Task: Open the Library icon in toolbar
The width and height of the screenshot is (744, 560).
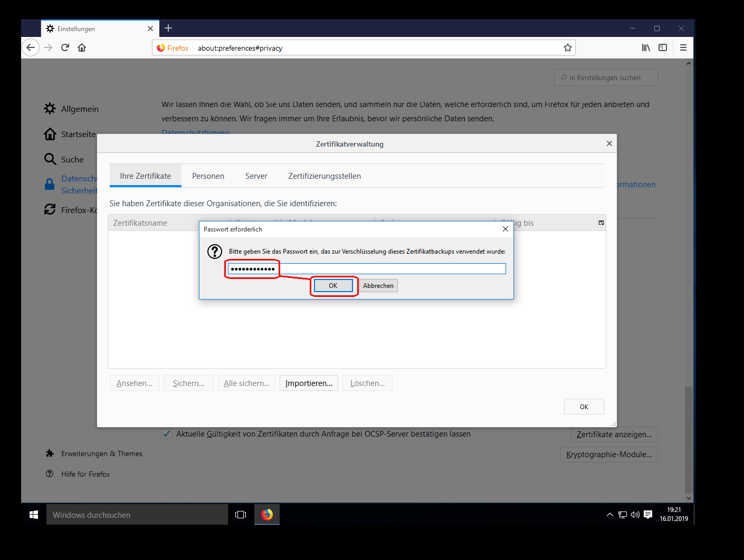Action: coord(646,47)
